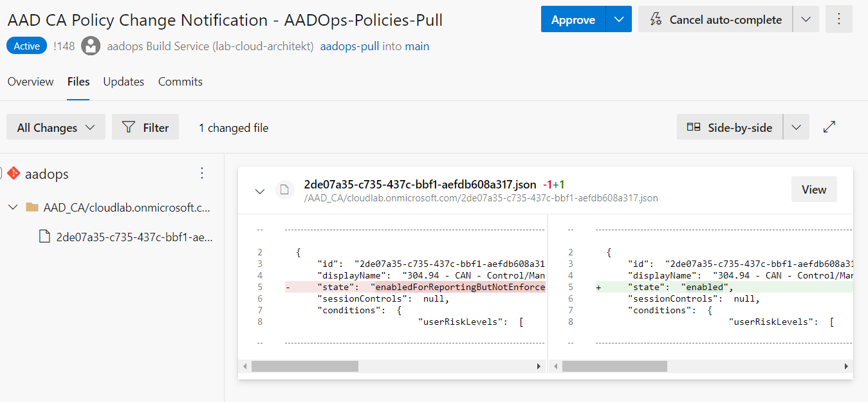The height and width of the screenshot is (402, 868).
Task: Click the !148 pull request number
Action: (x=64, y=46)
